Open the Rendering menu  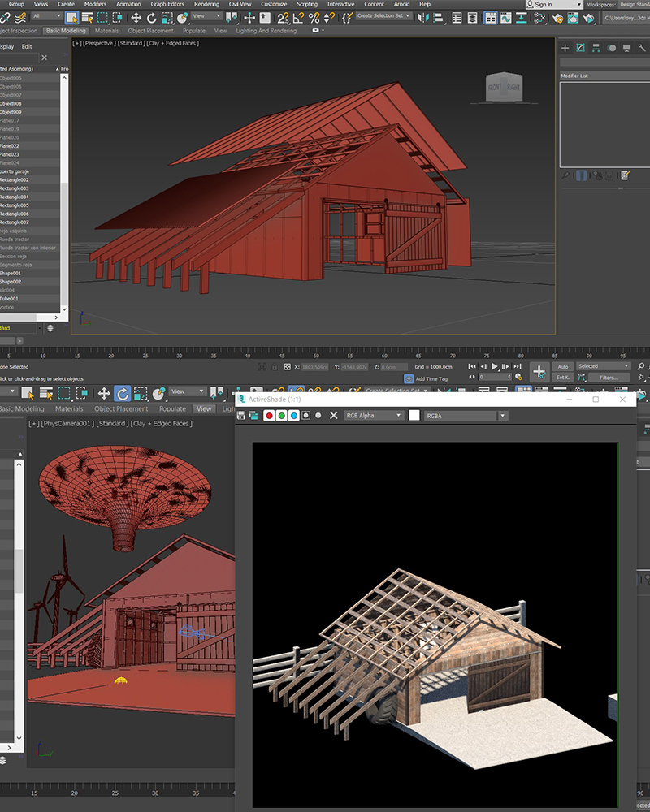[x=207, y=4]
